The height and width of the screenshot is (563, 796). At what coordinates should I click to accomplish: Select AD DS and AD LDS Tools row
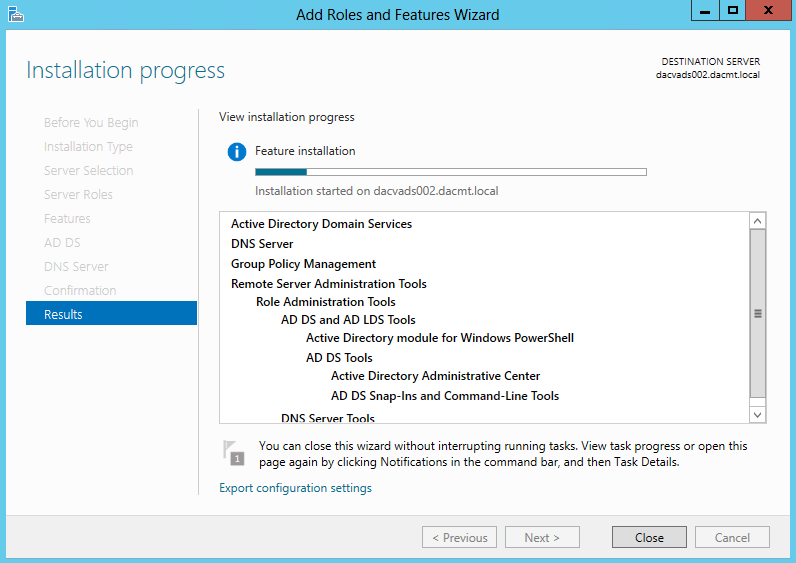[348, 320]
